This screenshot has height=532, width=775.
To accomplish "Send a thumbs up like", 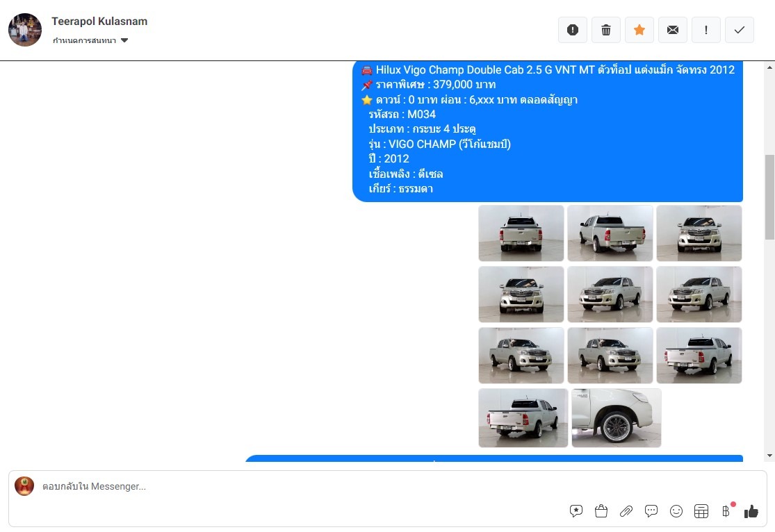I will click(751, 511).
